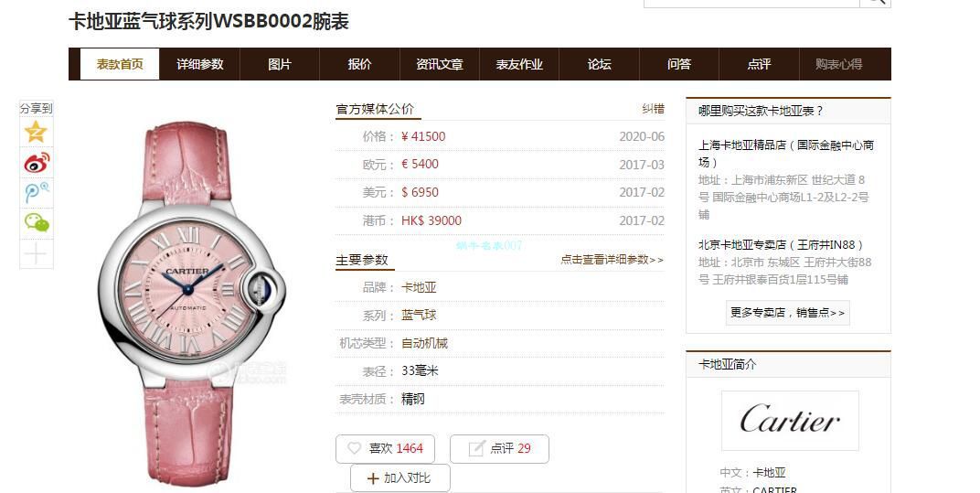The width and height of the screenshot is (980, 493).
Task: Expand more share options with plus icon
Action: pos(37,254)
